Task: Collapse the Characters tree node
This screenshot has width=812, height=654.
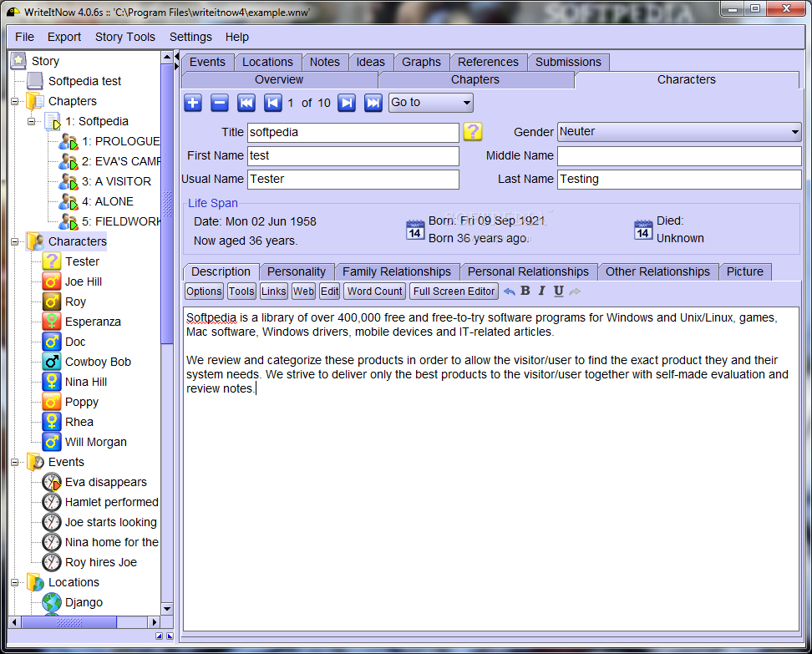Action: (x=14, y=241)
